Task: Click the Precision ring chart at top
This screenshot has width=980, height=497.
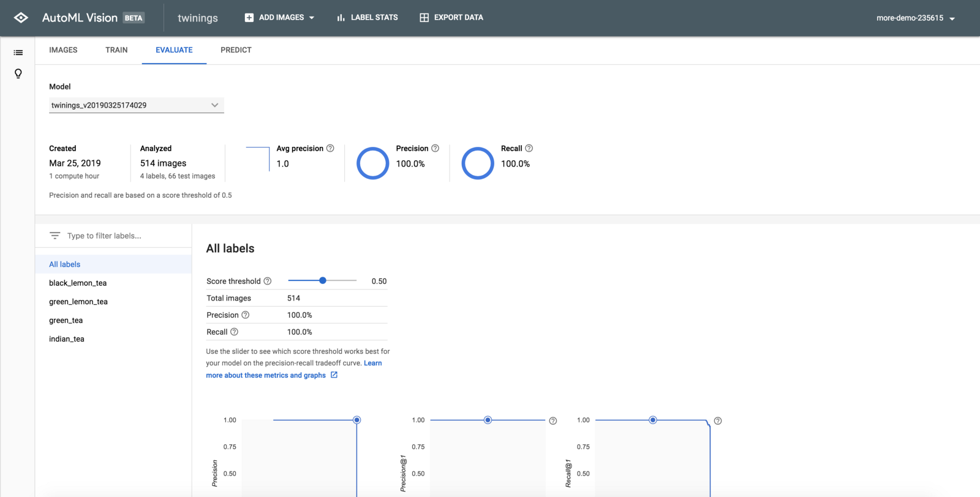Action: pyautogui.click(x=372, y=163)
